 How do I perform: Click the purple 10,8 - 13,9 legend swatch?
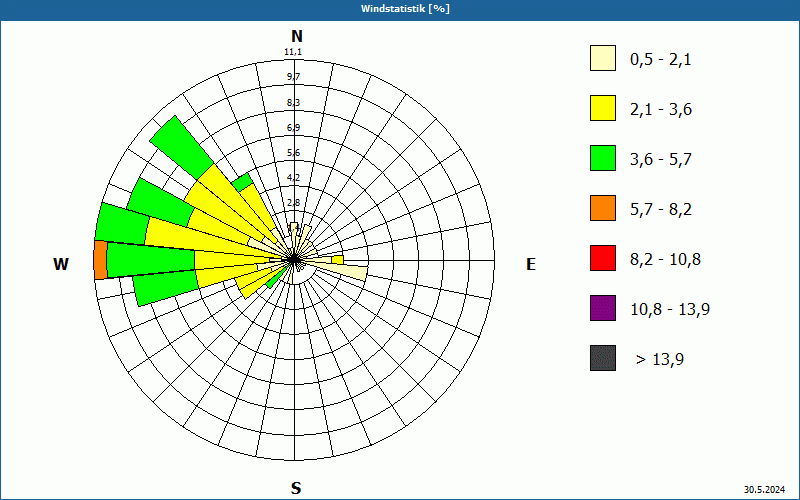603,308
